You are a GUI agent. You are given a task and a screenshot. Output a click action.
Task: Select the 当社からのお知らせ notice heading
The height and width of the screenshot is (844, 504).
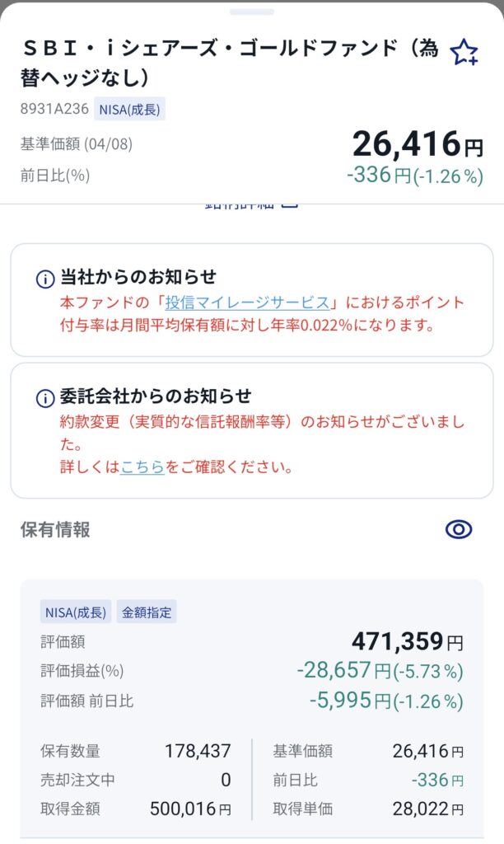(x=138, y=278)
